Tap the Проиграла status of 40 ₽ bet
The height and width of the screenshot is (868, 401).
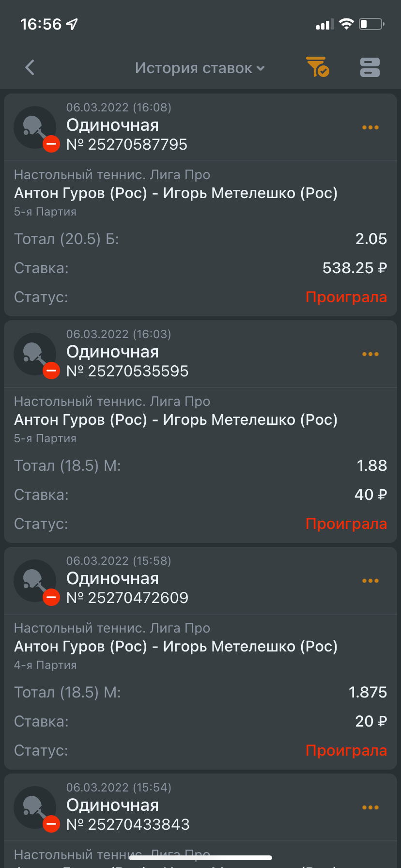point(346,524)
